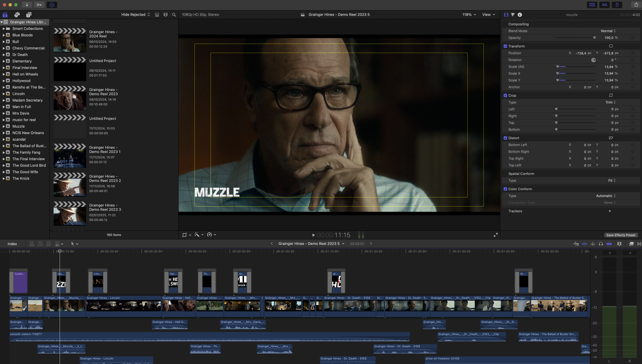Viewport: 642px width, 364px height.
Task: Play the viewer from timecode 11:15
Action: point(313,235)
